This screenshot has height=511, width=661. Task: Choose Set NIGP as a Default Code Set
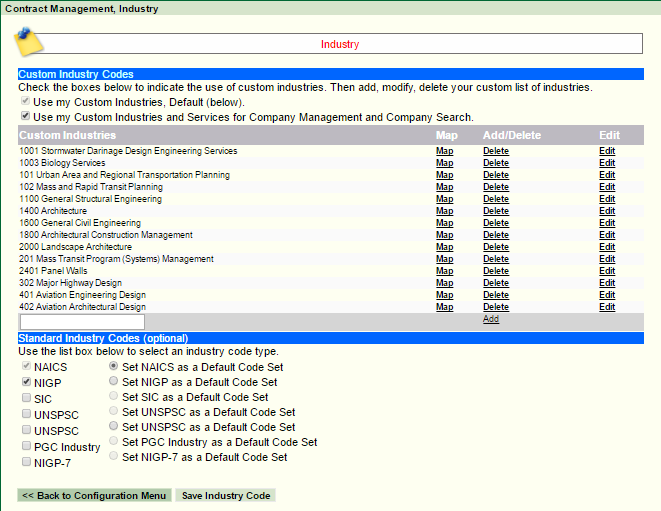(x=114, y=382)
